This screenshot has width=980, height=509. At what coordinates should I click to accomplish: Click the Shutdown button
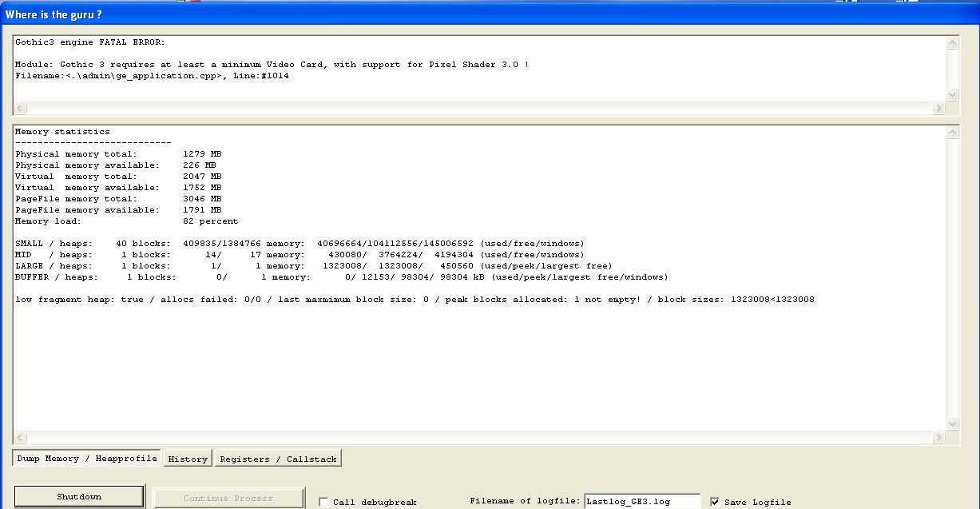click(79, 496)
